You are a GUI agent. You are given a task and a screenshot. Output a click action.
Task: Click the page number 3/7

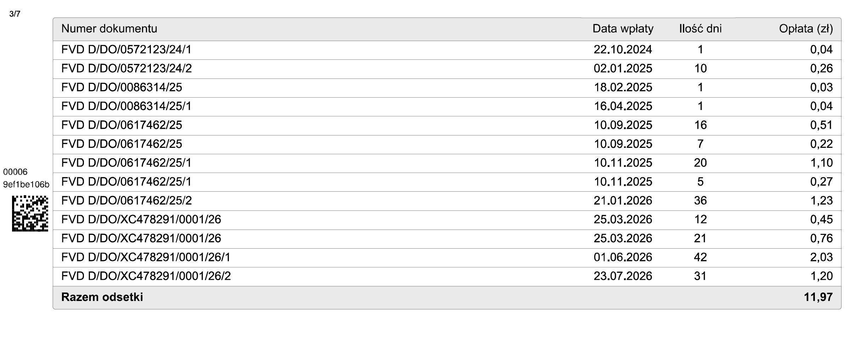coord(15,14)
